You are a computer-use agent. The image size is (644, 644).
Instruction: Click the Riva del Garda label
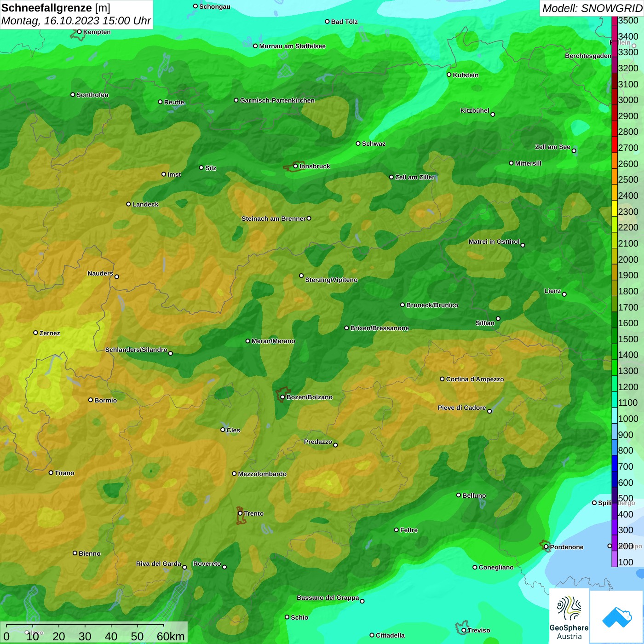coord(158,563)
